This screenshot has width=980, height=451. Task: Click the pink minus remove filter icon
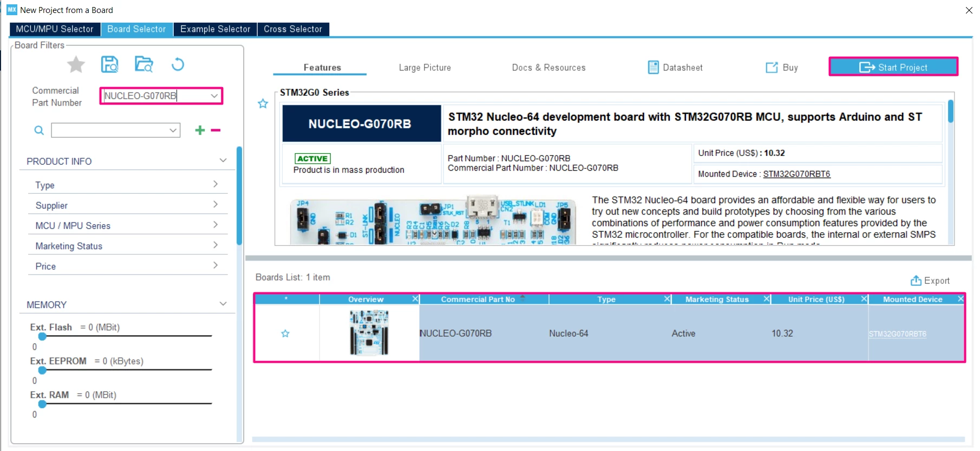[x=215, y=130]
